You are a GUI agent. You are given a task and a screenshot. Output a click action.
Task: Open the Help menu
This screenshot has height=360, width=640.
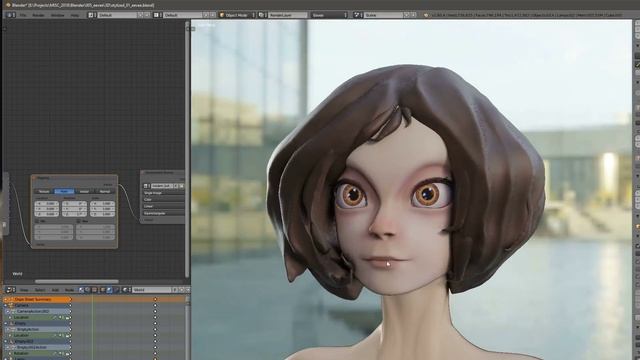click(75, 15)
